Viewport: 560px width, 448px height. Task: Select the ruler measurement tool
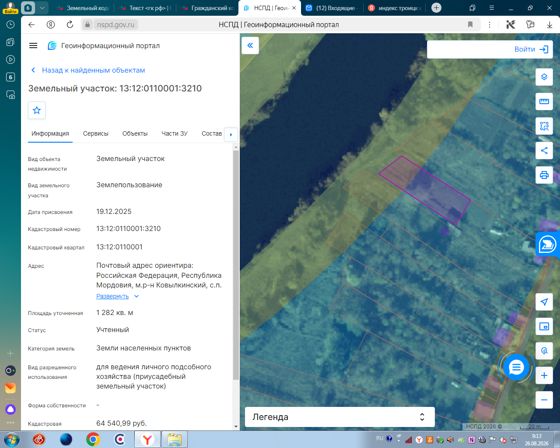pos(544,101)
